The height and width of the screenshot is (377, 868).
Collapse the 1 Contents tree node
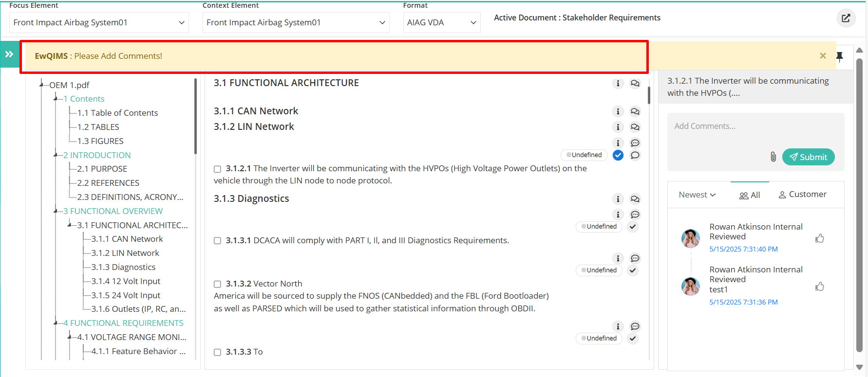[x=56, y=99]
